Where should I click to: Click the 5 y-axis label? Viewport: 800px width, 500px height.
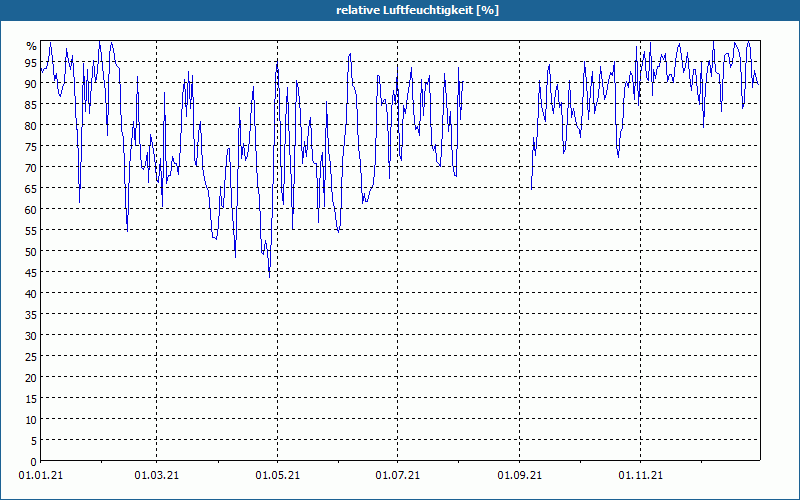[34, 441]
